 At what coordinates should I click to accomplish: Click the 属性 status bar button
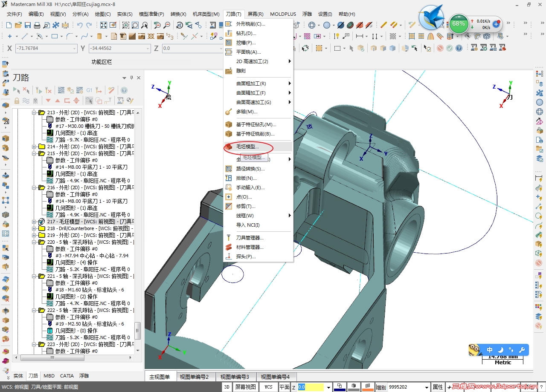(x=438, y=387)
